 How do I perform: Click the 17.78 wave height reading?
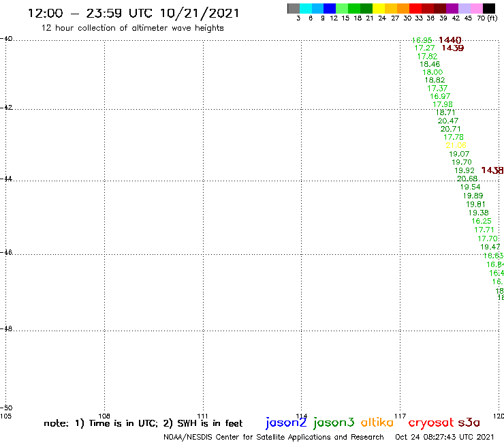point(453,137)
